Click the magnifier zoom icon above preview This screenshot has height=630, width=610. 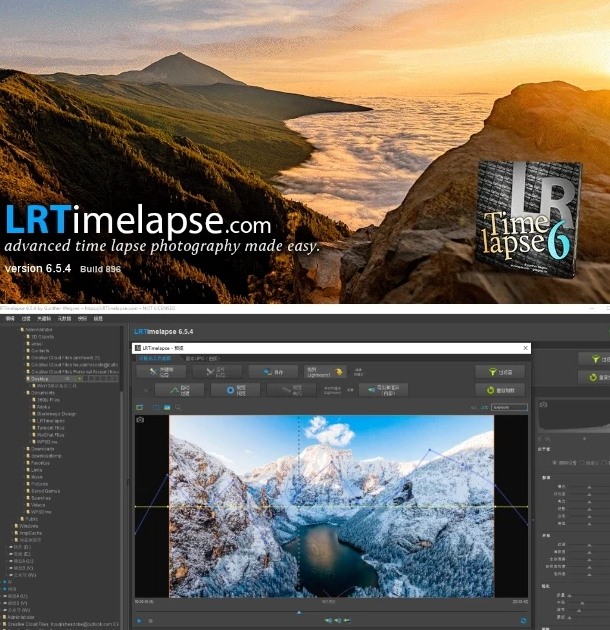click(178, 407)
